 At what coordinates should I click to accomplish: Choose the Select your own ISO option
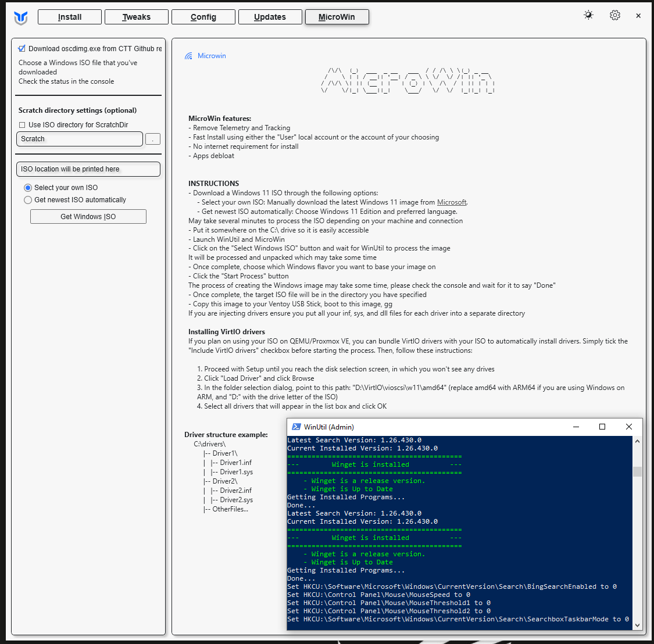(x=28, y=188)
